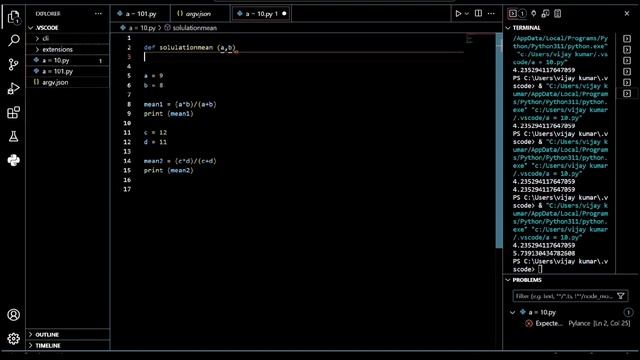Screen dimensions: 640x360
Task: Split the editor to the right
Action: click(x=478, y=13)
